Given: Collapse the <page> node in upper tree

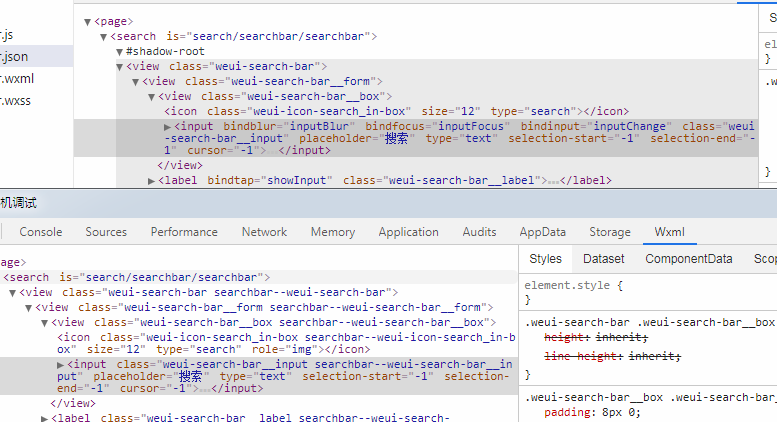Looking at the screenshot, I should [87, 22].
